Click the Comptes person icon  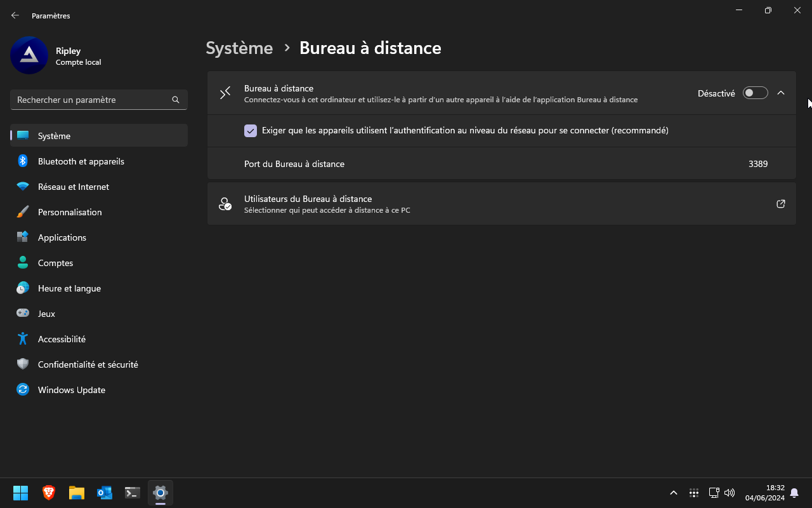[23, 263]
